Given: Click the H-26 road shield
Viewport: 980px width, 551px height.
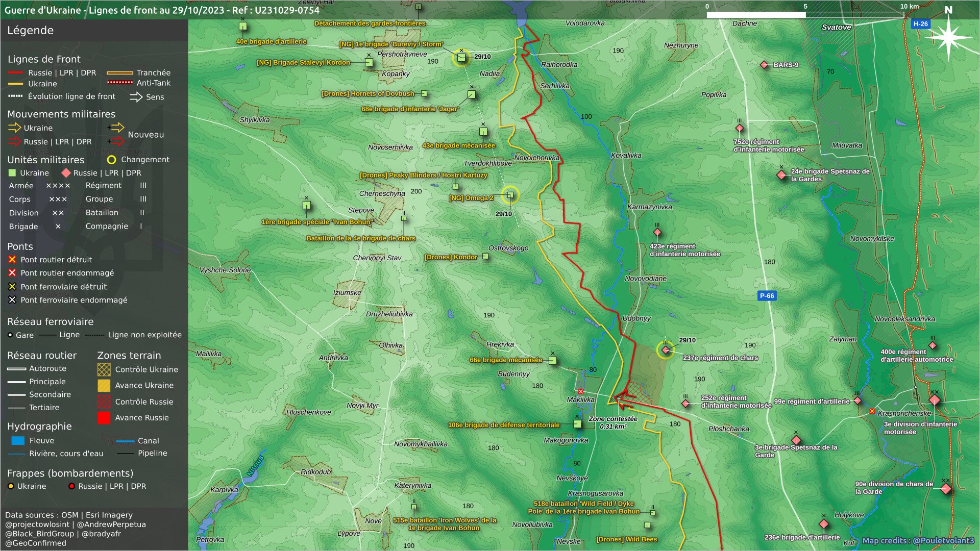Looking at the screenshot, I should tap(921, 24).
